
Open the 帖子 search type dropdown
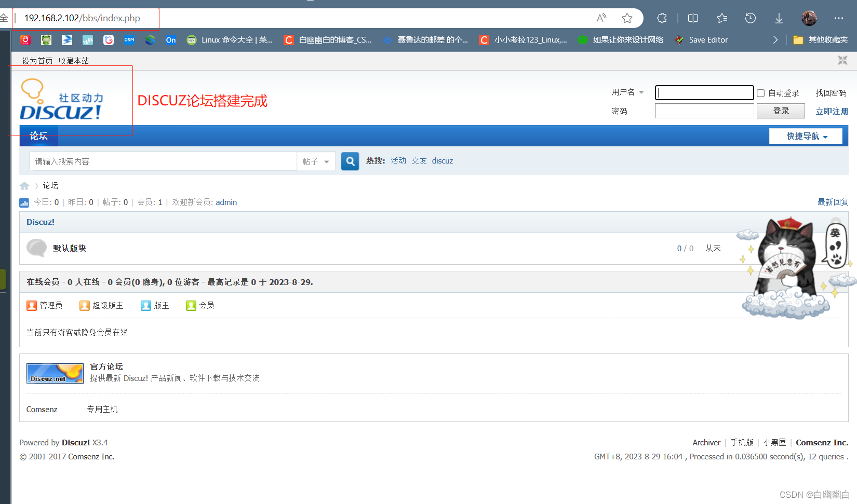[x=316, y=161]
